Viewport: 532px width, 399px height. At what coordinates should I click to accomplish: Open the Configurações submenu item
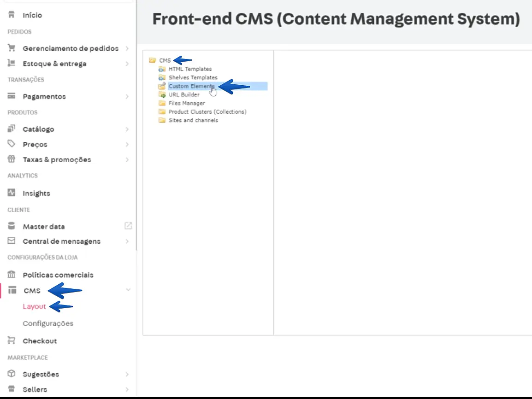[48, 323]
